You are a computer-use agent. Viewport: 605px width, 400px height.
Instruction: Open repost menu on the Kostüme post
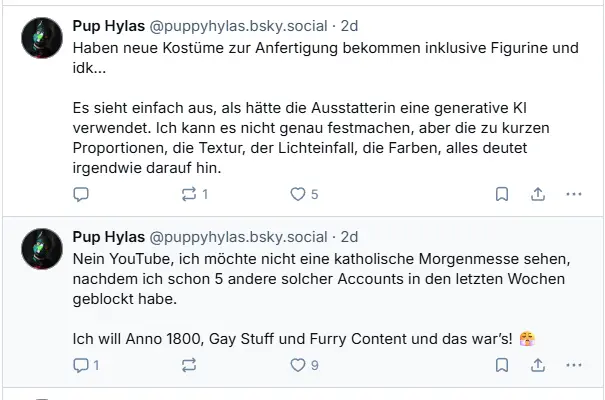click(x=188, y=194)
